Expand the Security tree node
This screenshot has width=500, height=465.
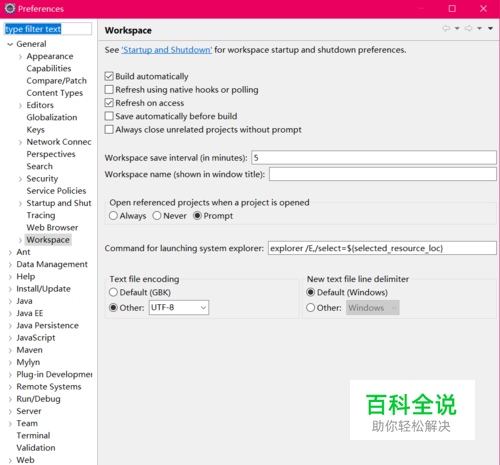(x=20, y=179)
